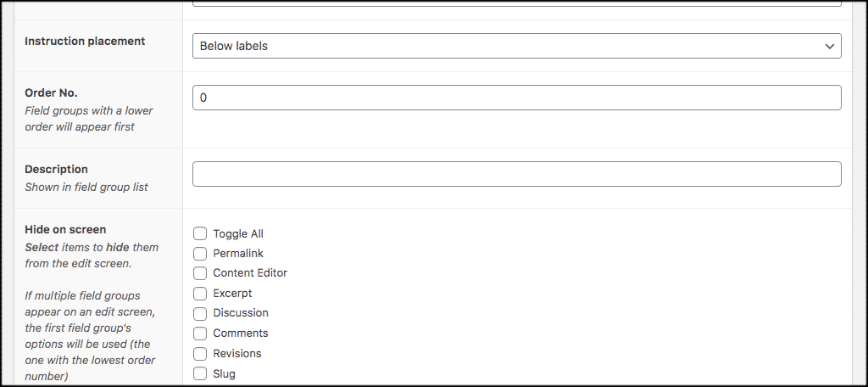Enable the Content Editor checkbox
This screenshot has width=868, height=387.
[200, 272]
